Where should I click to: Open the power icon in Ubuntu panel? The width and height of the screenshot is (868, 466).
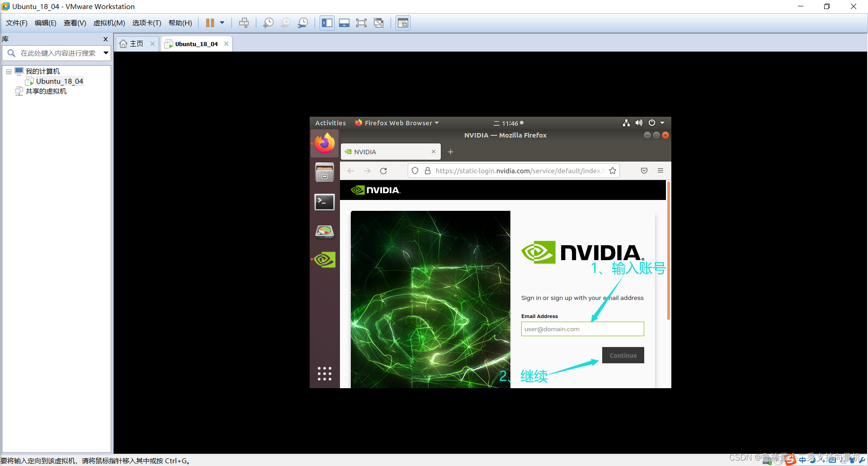[652, 123]
